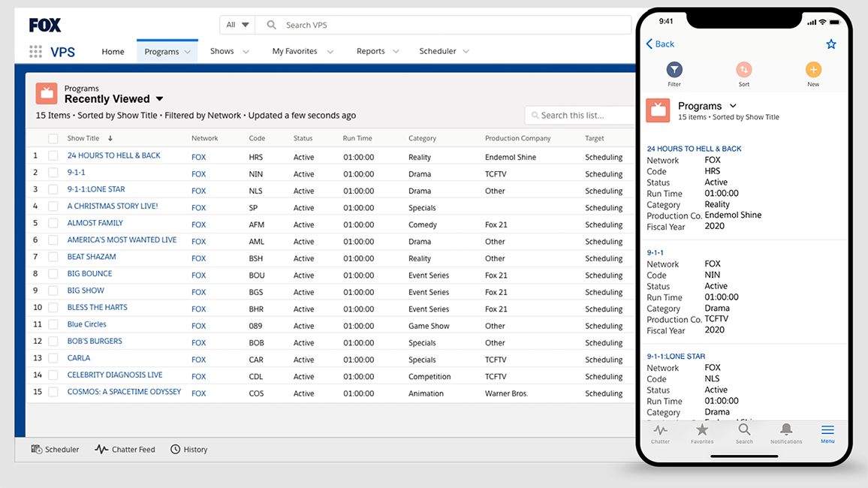Screen dimensions: 868x488
Task: Tap the orange New plus icon
Action: pos(813,70)
